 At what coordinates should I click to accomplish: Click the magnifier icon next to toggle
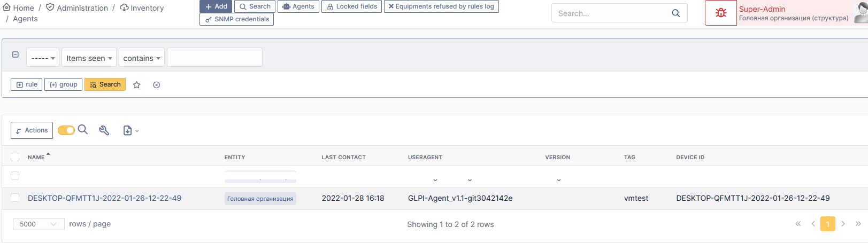pyautogui.click(x=83, y=130)
